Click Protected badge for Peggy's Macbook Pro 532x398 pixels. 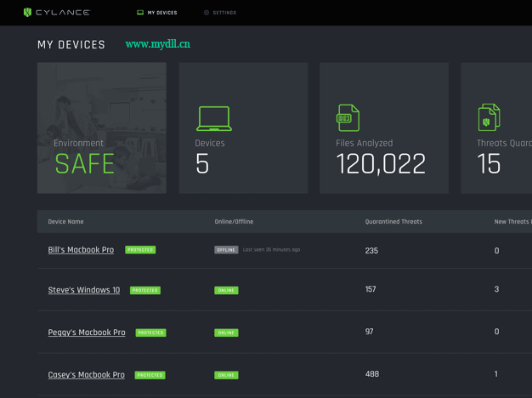click(x=151, y=333)
